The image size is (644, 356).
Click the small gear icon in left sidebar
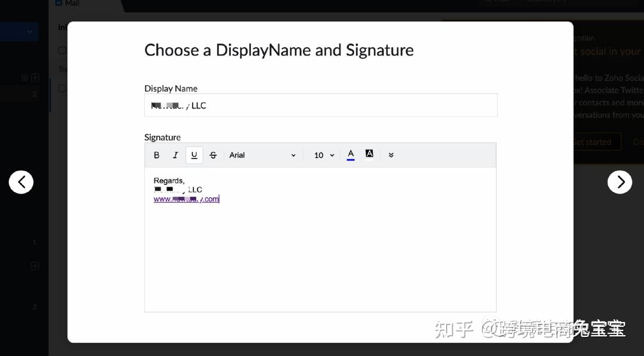coord(24,78)
